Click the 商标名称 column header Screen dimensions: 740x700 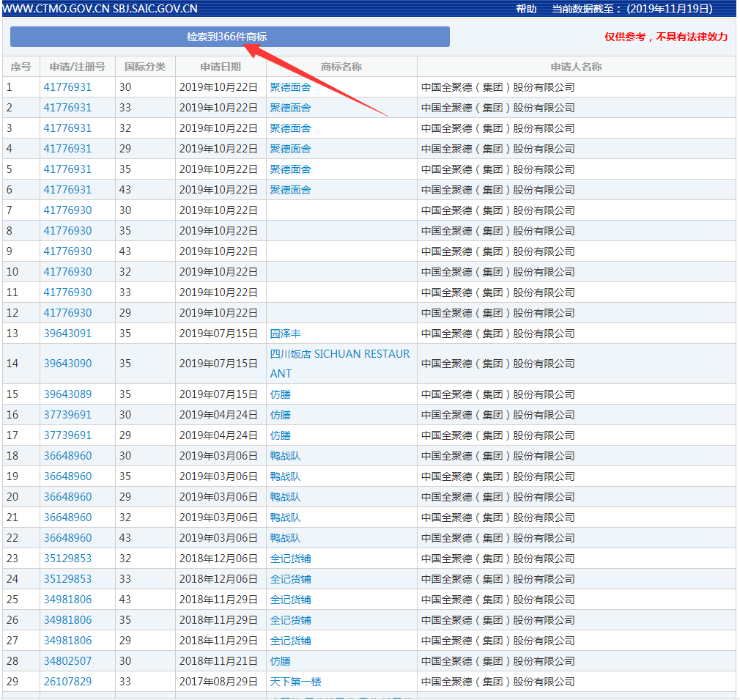click(341, 67)
